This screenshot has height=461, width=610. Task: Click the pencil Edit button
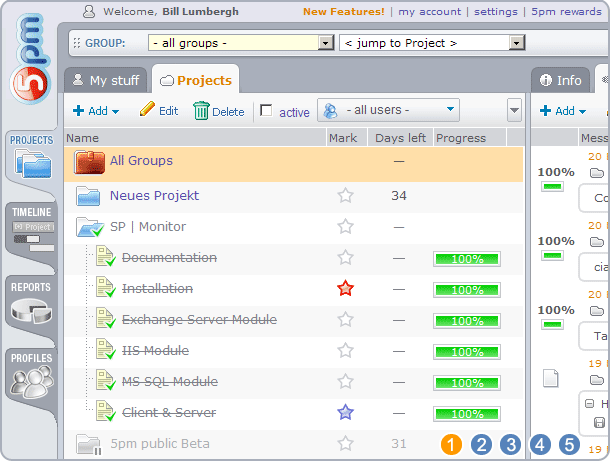159,110
